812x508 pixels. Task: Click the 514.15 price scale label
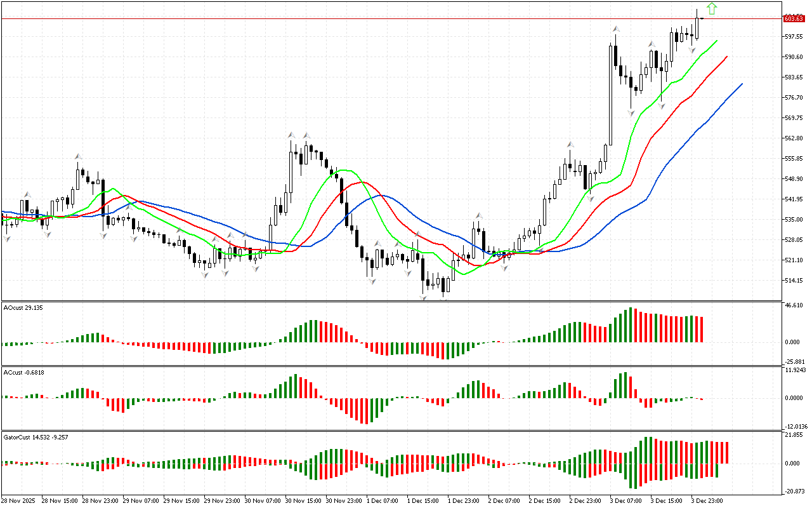point(794,280)
